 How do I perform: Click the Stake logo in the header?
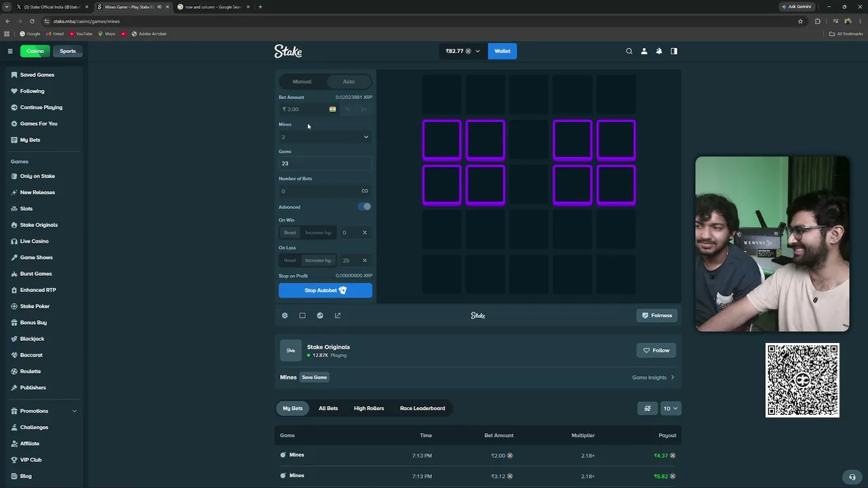tap(288, 51)
